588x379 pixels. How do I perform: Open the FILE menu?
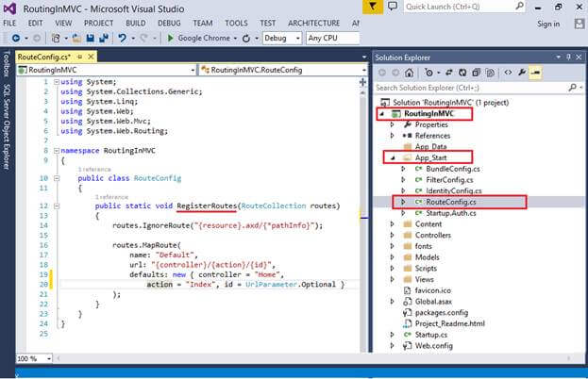click(x=9, y=24)
